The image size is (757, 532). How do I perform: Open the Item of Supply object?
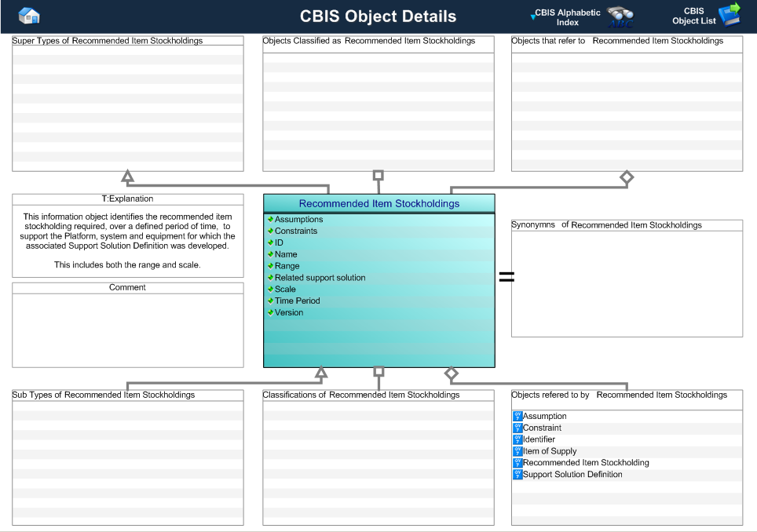pyautogui.click(x=550, y=451)
